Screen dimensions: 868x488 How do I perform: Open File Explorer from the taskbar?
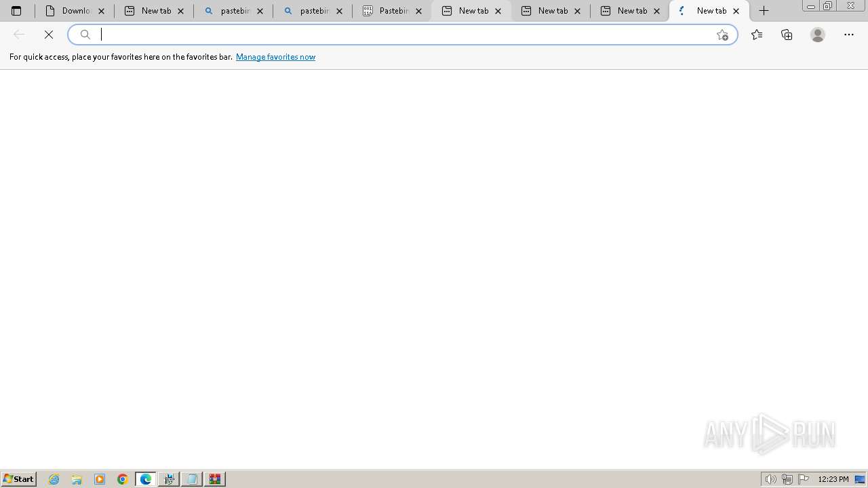pos(77,479)
